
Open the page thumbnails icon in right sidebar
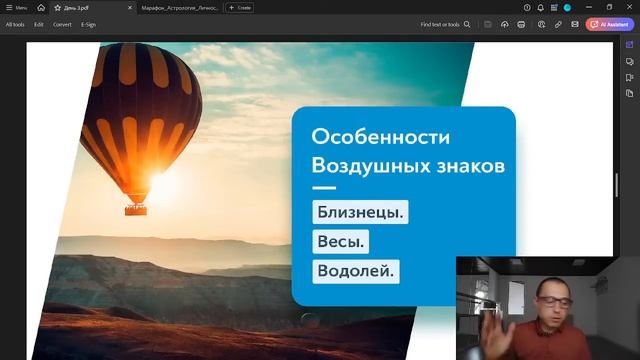[629, 93]
